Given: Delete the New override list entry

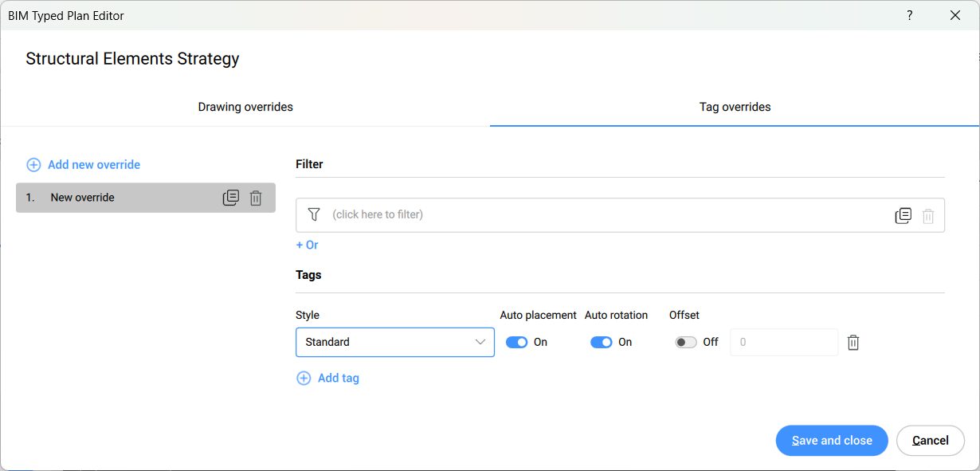Looking at the screenshot, I should 256,198.
